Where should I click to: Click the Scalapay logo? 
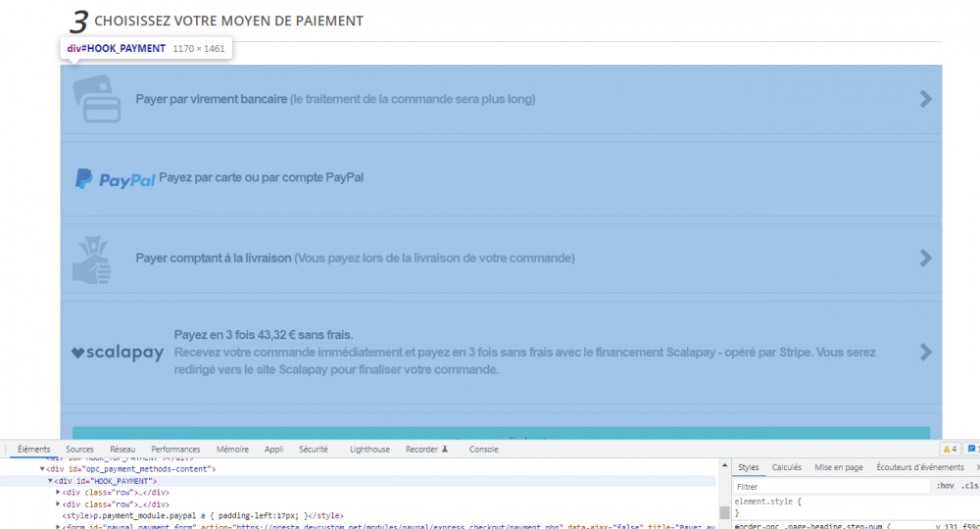pos(118,353)
